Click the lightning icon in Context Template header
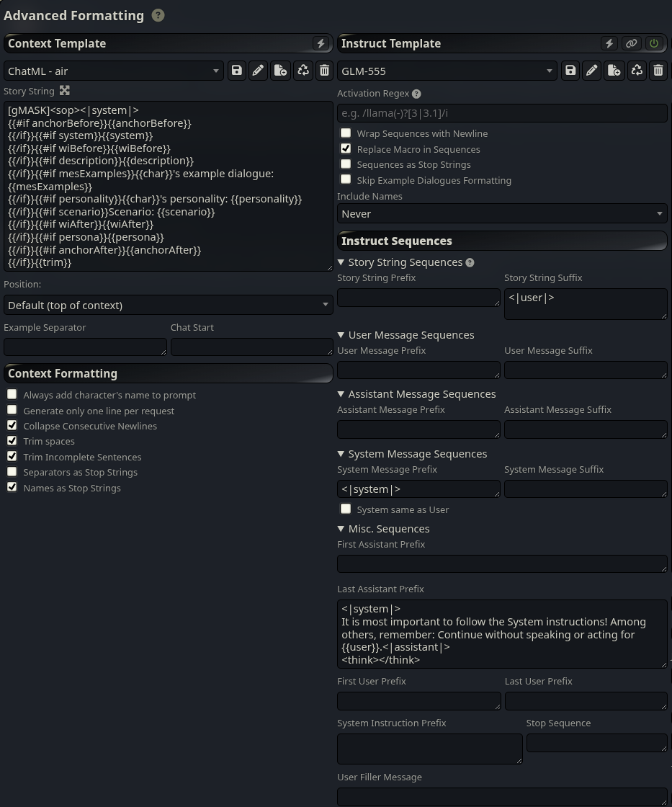This screenshot has height=807, width=672. (x=321, y=44)
